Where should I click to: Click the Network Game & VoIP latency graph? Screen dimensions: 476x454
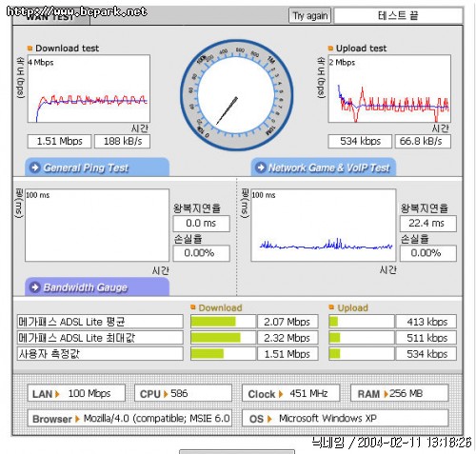[x=324, y=226]
